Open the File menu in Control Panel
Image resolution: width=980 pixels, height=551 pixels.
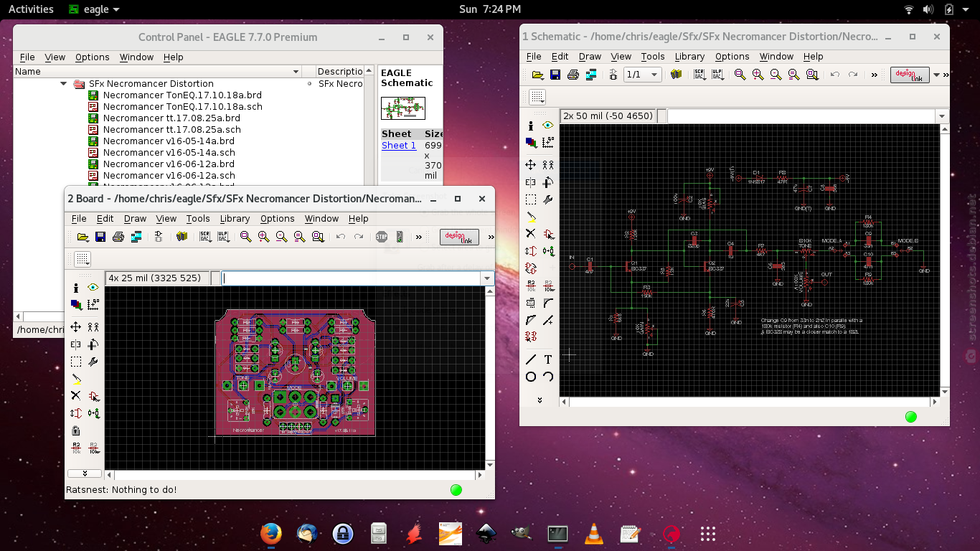27,57
